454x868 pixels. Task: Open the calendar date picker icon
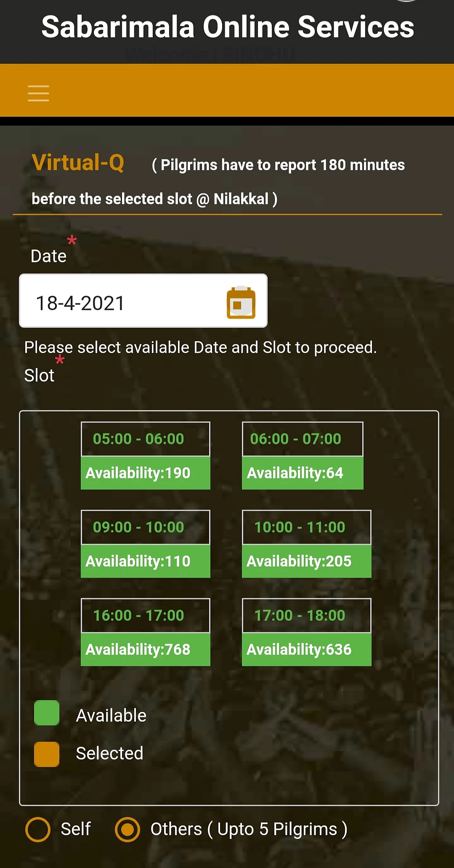click(x=241, y=303)
